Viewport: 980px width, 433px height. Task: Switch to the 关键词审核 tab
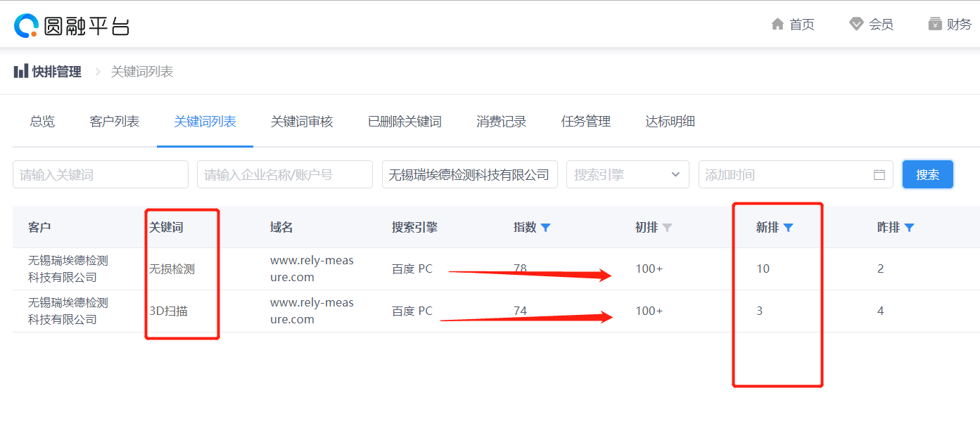point(302,121)
